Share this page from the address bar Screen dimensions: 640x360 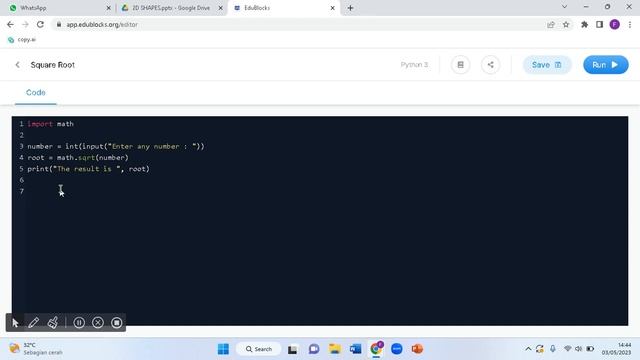[551, 24]
